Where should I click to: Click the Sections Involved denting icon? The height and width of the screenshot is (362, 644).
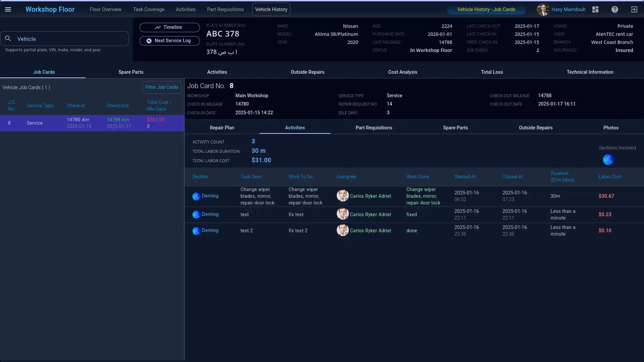point(608,160)
